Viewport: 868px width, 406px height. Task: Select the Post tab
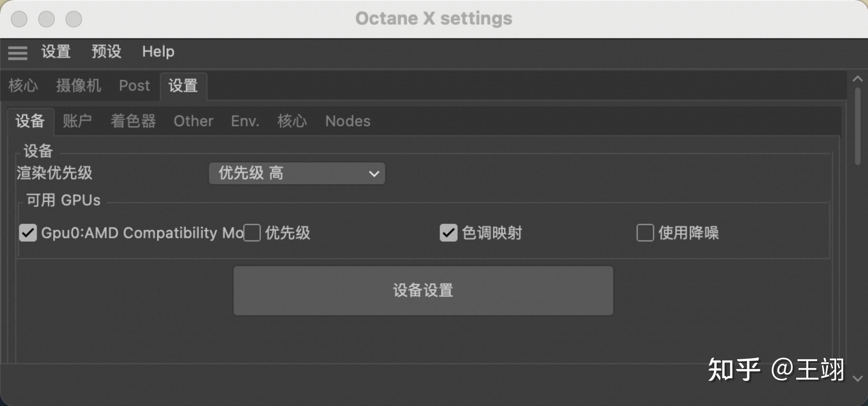click(x=134, y=86)
